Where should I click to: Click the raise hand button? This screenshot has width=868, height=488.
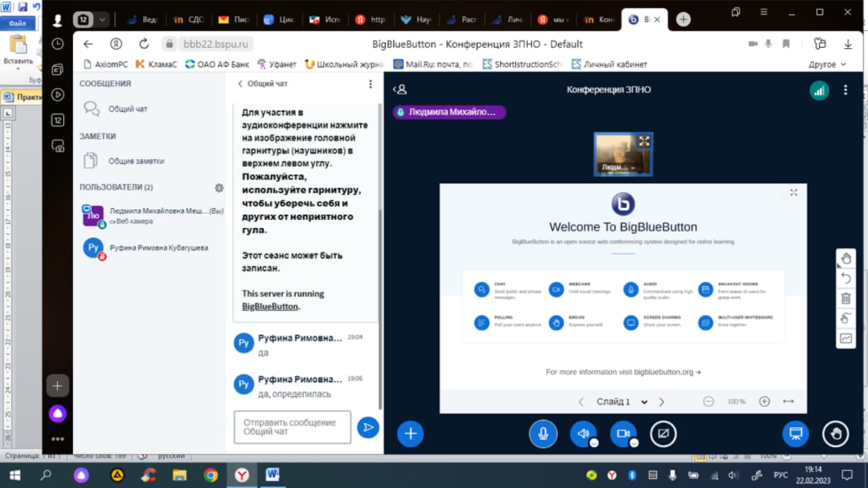pos(835,434)
